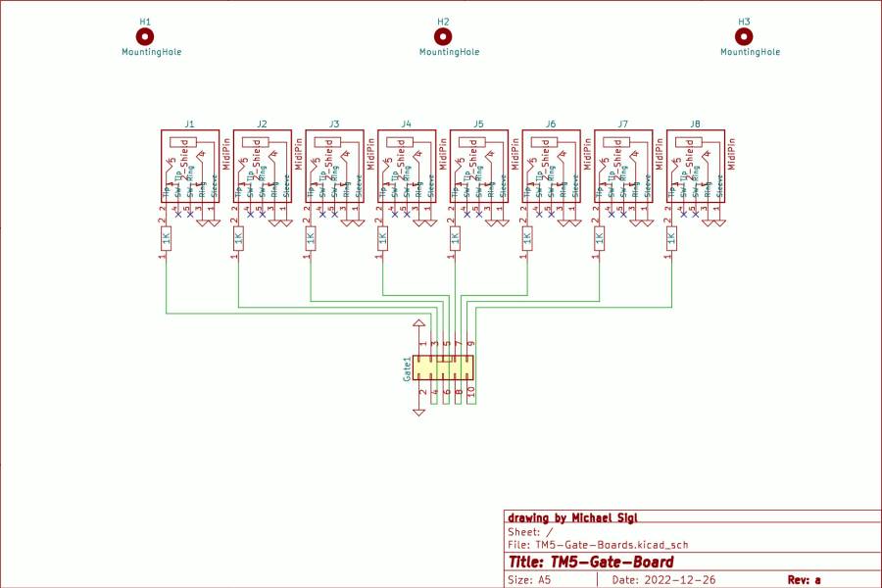Click the no-connect X on J8 pin 4
The height and width of the screenshot is (588, 882).
pyautogui.click(x=686, y=214)
